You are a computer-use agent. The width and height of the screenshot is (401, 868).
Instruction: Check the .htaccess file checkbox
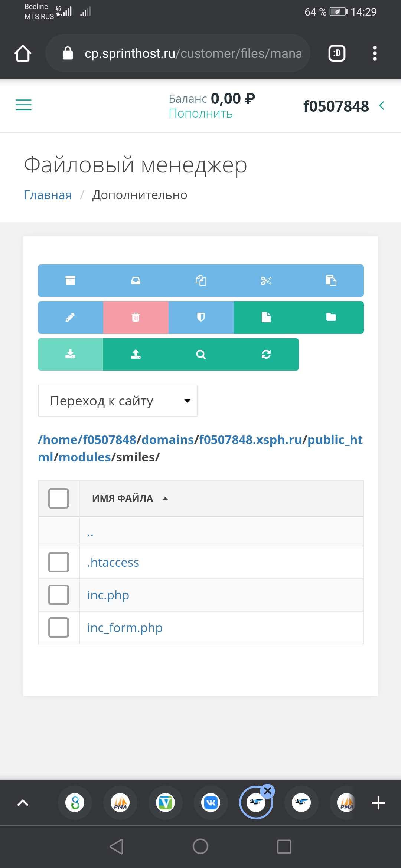59,562
